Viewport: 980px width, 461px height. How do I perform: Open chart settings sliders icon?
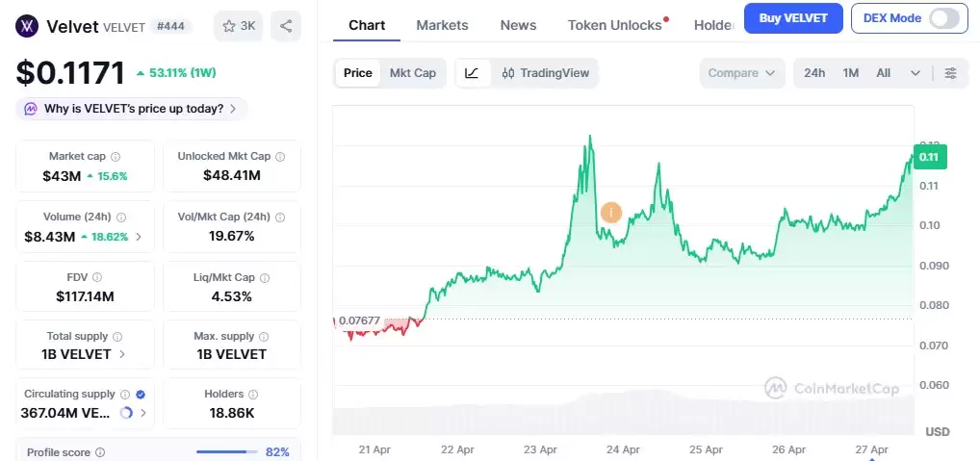pyautogui.click(x=951, y=73)
